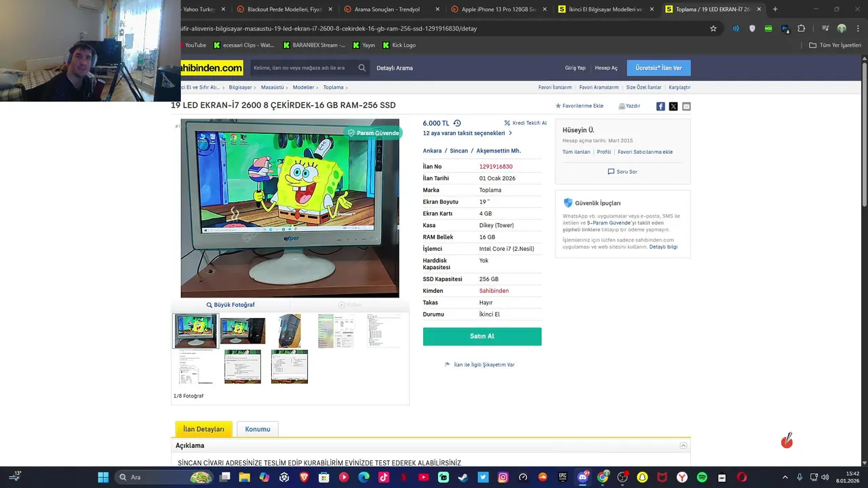The height and width of the screenshot is (488, 868).
Task: Open Snapchat from taskbar
Action: click(642, 477)
